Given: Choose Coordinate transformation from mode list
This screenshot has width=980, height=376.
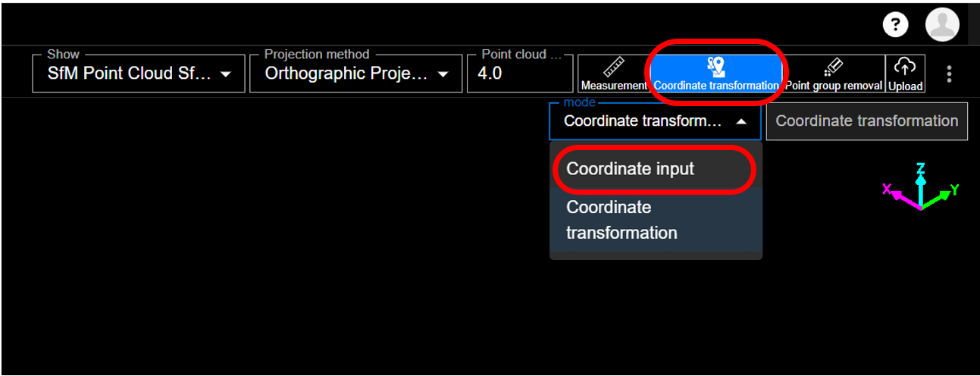Looking at the screenshot, I should 622,220.
